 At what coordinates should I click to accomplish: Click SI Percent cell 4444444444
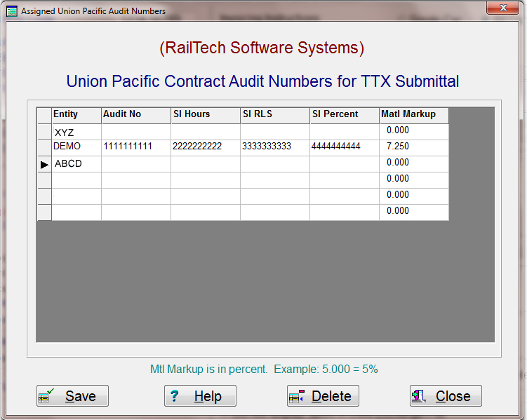pos(345,148)
